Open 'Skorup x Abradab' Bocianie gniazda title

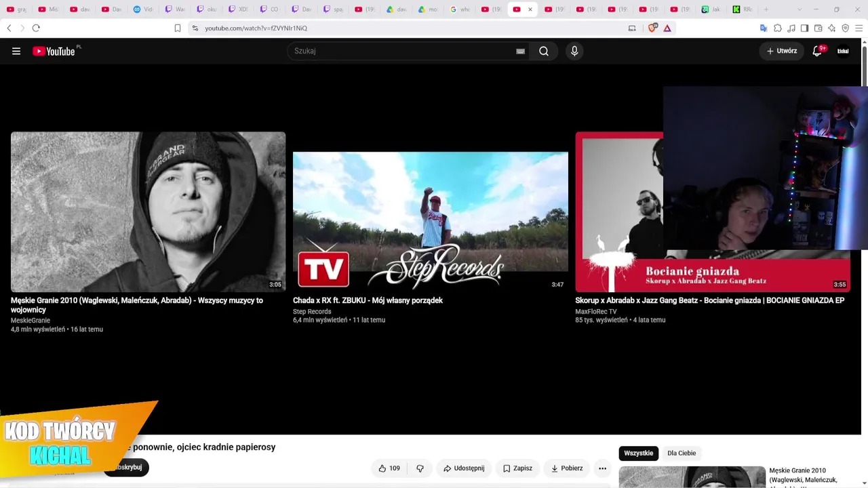coord(709,300)
